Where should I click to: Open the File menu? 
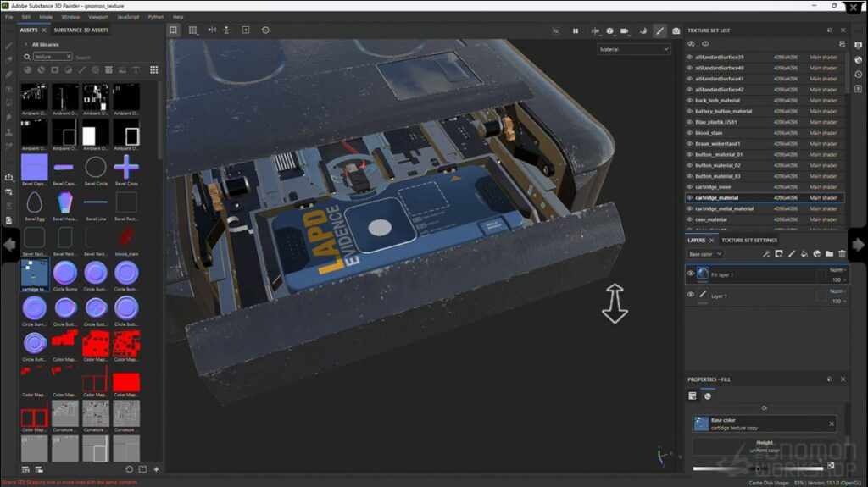coord(8,17)
